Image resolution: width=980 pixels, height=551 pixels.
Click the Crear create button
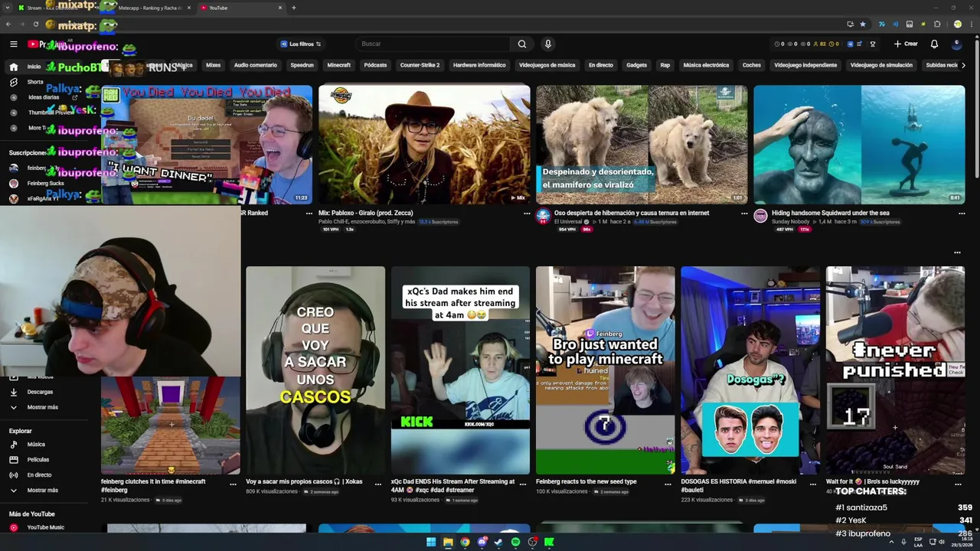tap(906, 44)
